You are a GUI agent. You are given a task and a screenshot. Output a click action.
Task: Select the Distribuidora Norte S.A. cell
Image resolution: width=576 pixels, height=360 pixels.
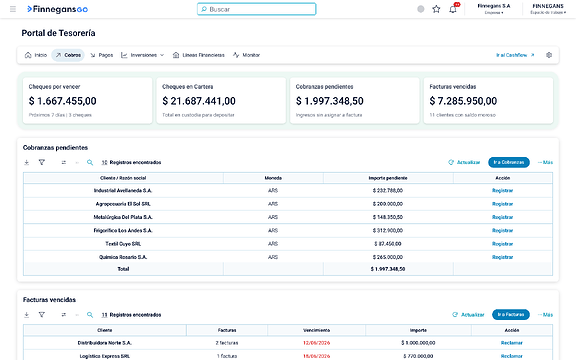pyautogui.click(x=105, y=343)
